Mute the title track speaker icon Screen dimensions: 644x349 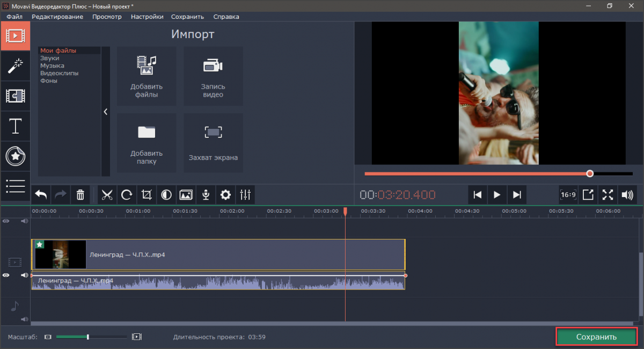(24, 221)
